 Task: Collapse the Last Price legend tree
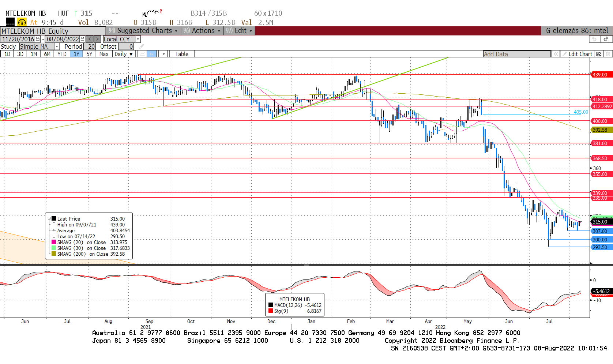pos(49,218)
